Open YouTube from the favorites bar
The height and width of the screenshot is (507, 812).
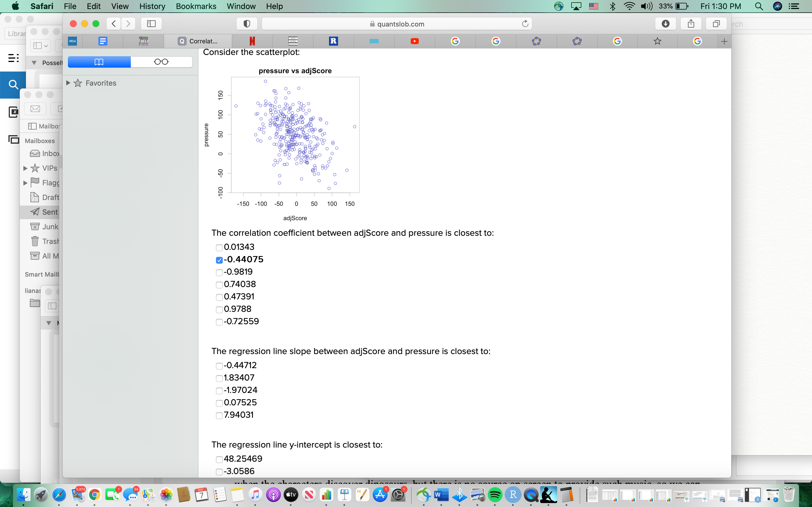click(x=414, y=41)
